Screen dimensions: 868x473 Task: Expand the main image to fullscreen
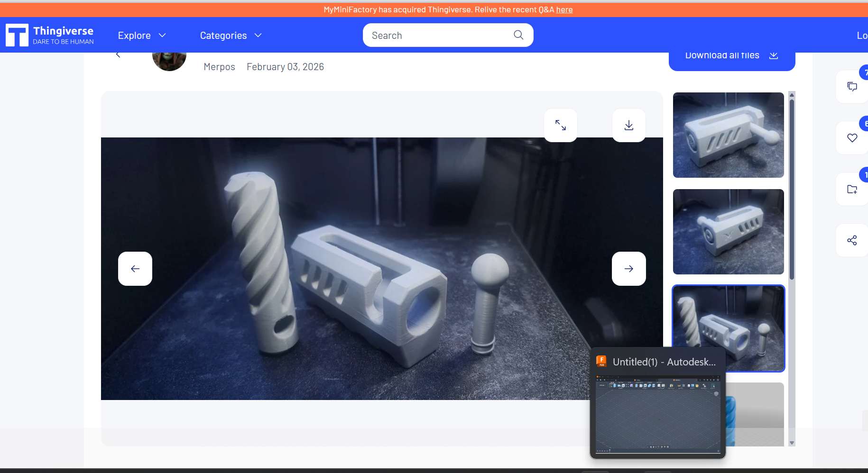click(x=561, y=125)
